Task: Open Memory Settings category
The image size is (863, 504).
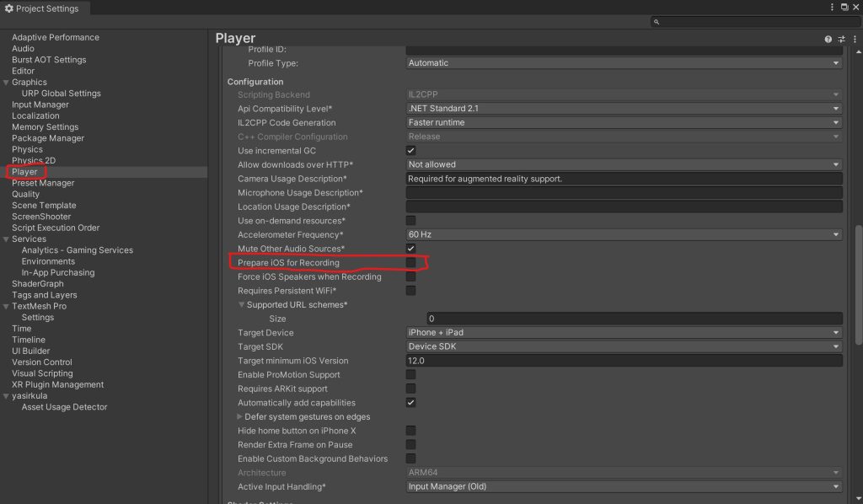Action: tap(46, 127)
